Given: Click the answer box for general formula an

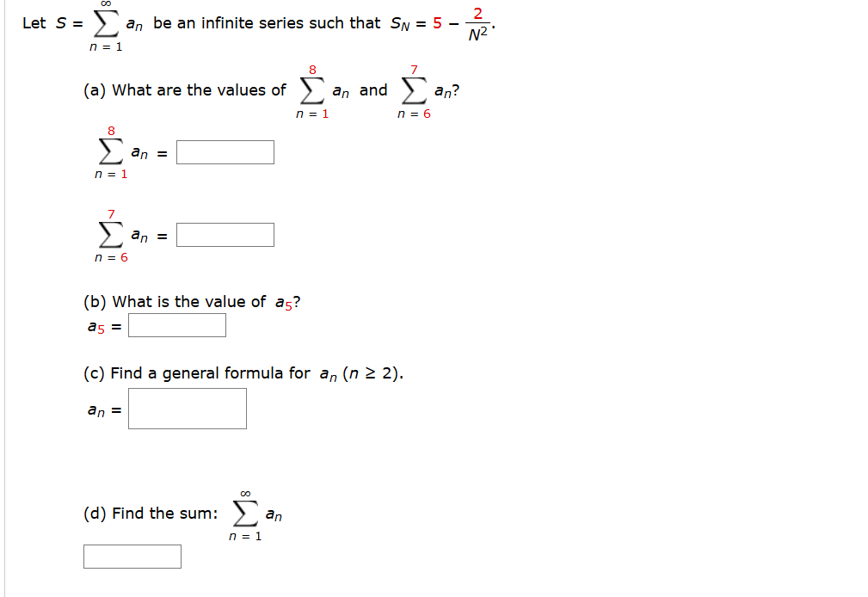Looking at the screenshot, I should coord(188,408).
